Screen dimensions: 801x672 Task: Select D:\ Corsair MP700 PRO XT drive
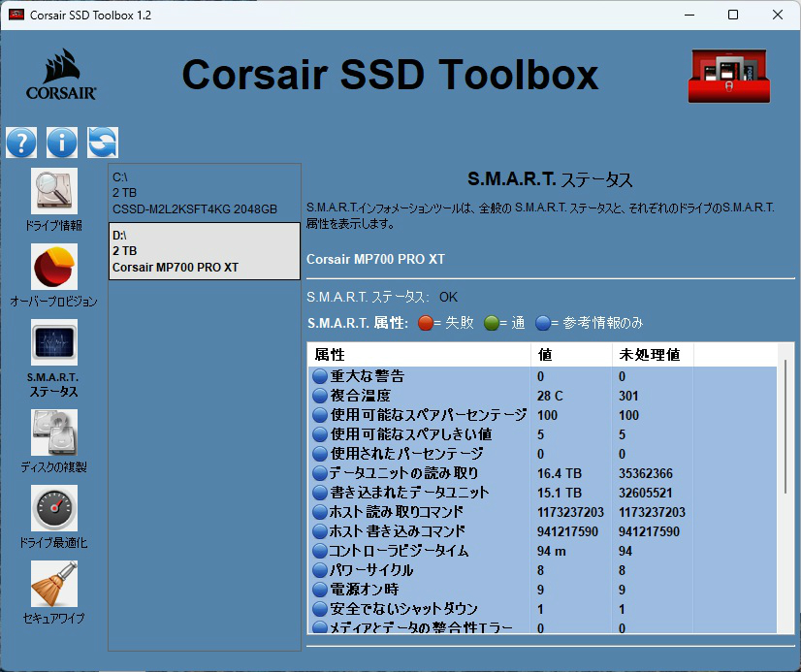pos(205,251)
